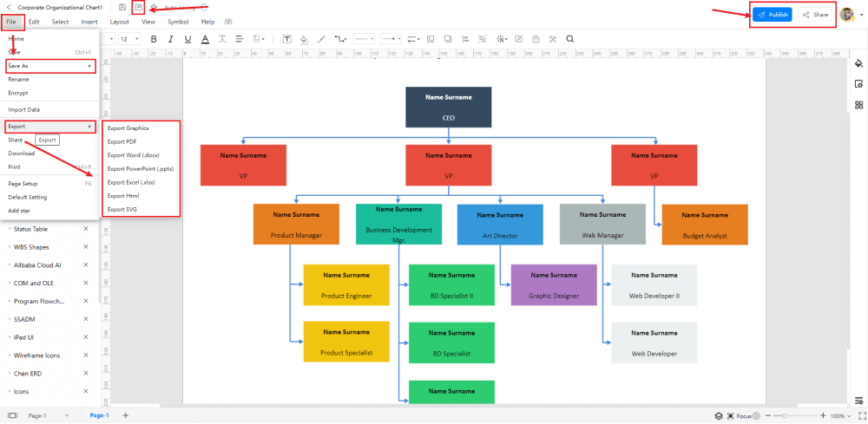This screenshot has width=868, height=424.
Task: Open the grid apps icon in right sidebar
Action: pyautogui.click(x=858, y=105)
